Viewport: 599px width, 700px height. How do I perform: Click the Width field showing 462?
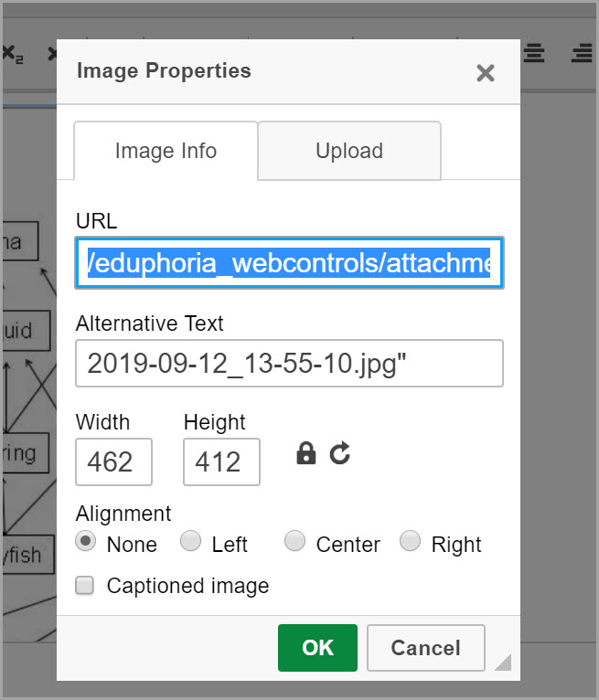(x=114, y=461)
